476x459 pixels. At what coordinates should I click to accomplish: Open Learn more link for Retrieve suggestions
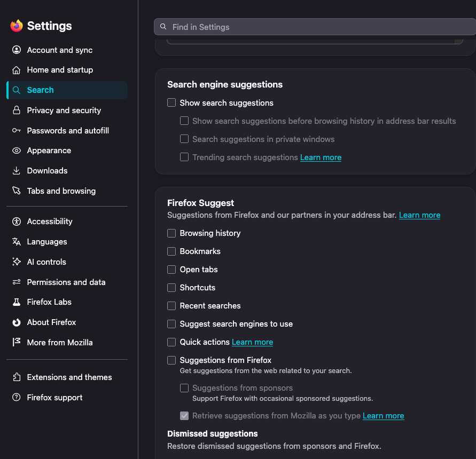click(384, 416)
